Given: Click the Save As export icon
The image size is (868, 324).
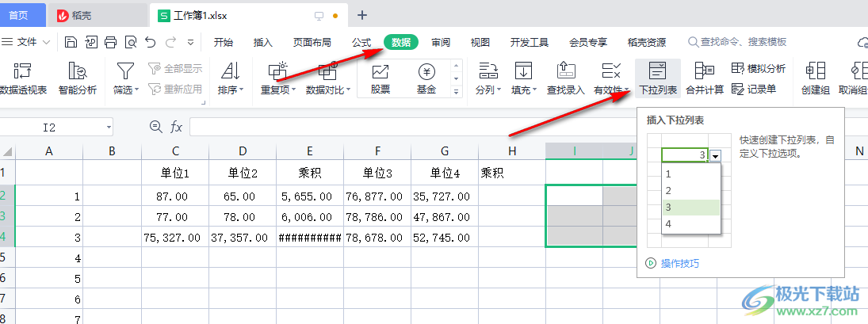Looking at the screenshot, I should (x=91, y=42).
